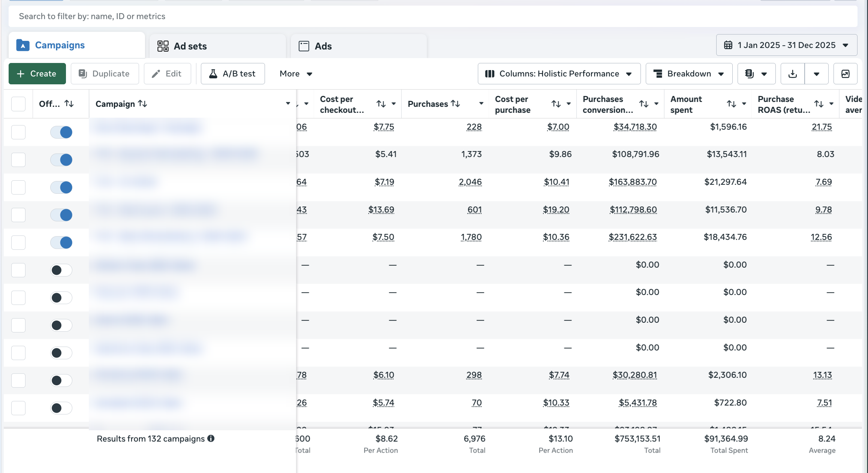Toggle off the campaign with $1,596.16 spent
Viewport: 868px width, 473px height.
coord(61,132)
